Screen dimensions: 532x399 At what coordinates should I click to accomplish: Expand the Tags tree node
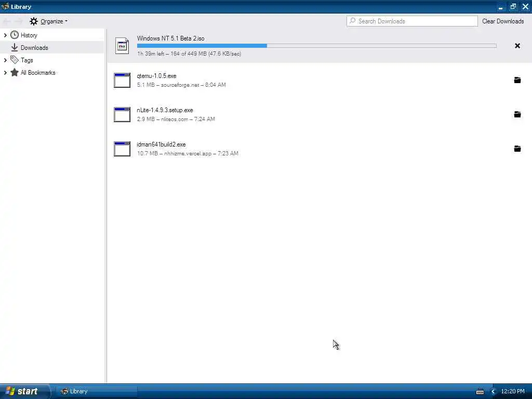coord(5,60)
